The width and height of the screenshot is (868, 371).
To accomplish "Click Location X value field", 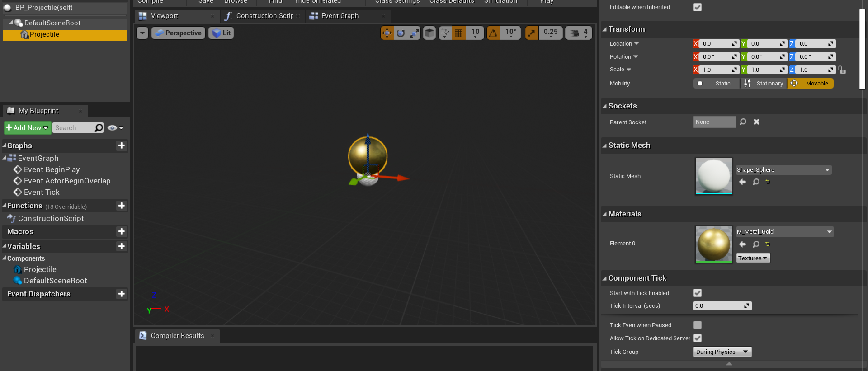I will [719, 44].
